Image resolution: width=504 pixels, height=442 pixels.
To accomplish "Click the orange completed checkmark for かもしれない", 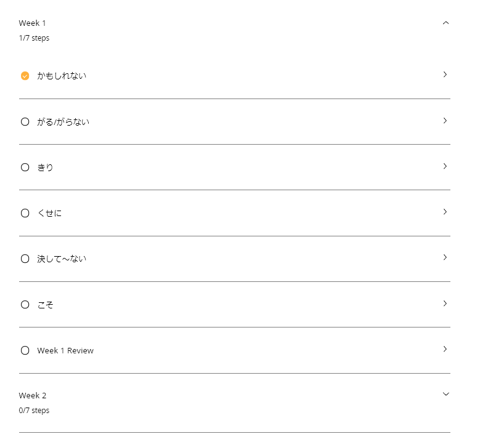I will [25, 76].
